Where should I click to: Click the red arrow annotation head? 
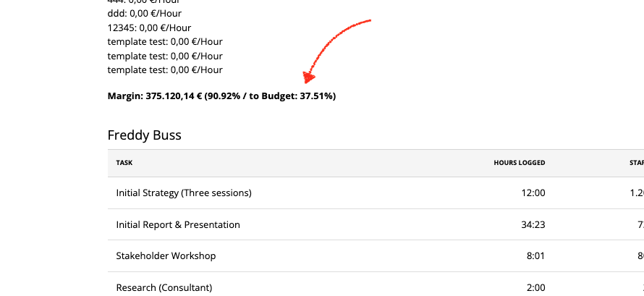pyautogui.click(x=308, y=77)
